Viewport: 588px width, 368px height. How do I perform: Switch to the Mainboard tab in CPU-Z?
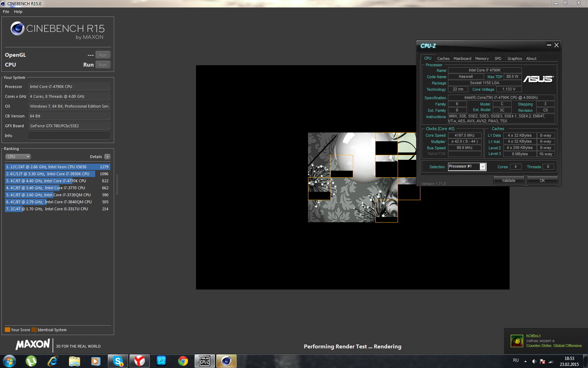(462, 59)
